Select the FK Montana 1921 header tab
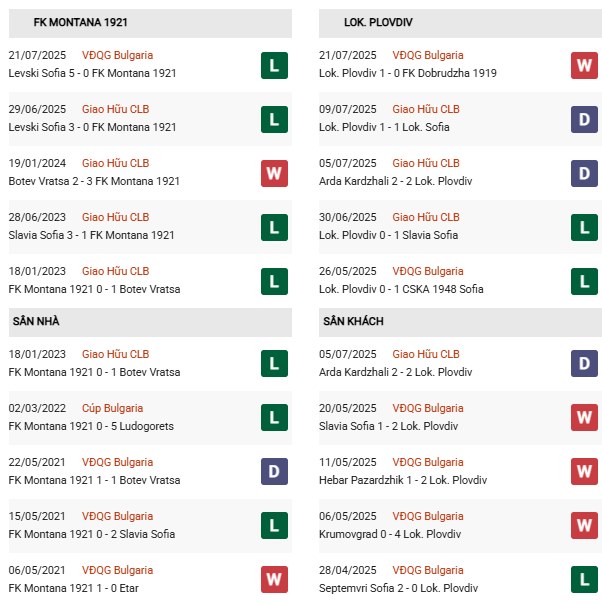Image resolution: width=602 pixels, height=604 pixels. click(80, 22)
